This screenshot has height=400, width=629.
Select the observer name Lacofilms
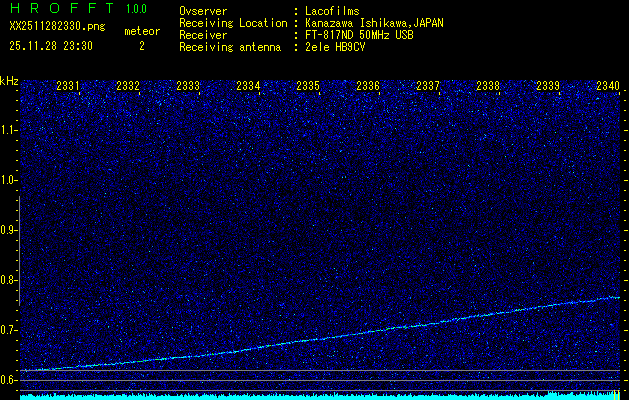point(333,10)
